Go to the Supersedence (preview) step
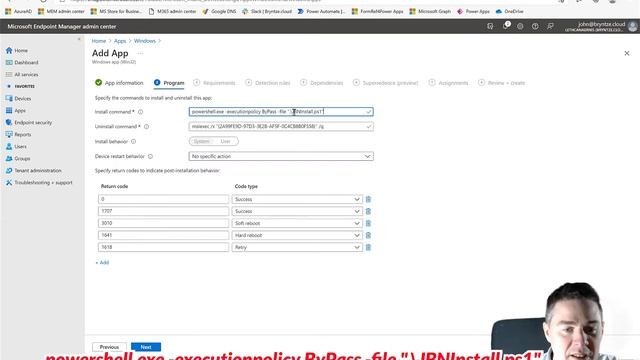The height and width of the screenshot is (360, 640). click(386, 83)
